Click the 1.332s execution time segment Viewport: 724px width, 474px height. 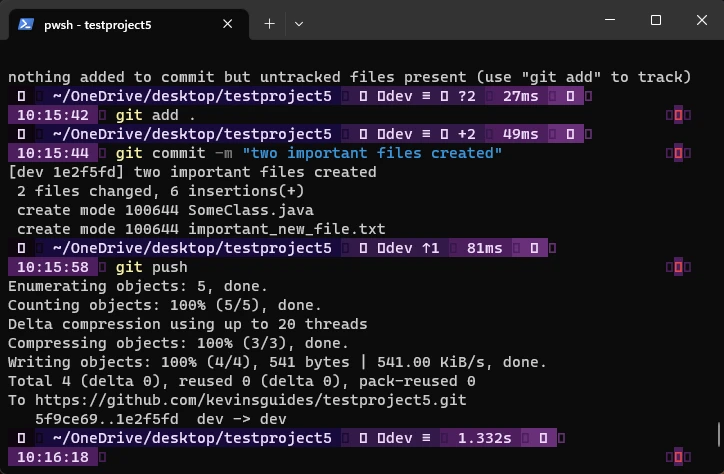[484, 438]
